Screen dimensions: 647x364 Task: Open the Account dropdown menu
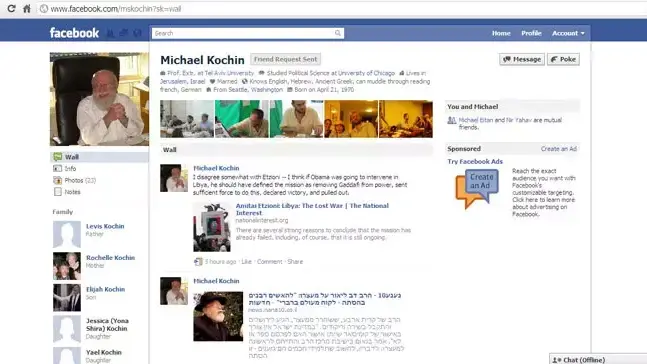coord(568,33)
